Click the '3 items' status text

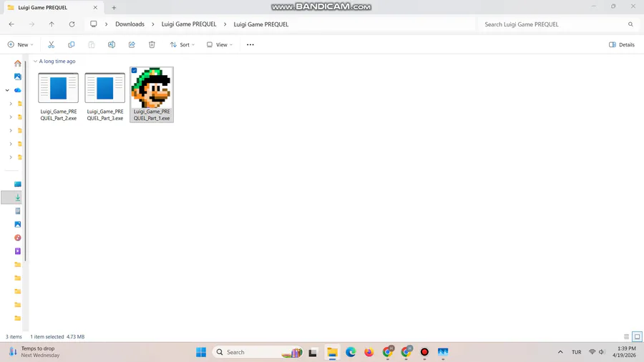click(x=14, y=336)
